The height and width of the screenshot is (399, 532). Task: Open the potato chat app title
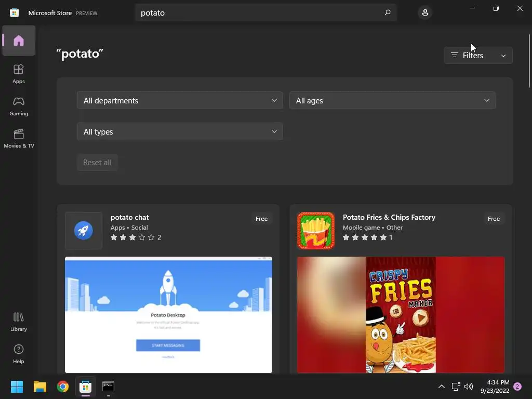(x=129, y=218)
